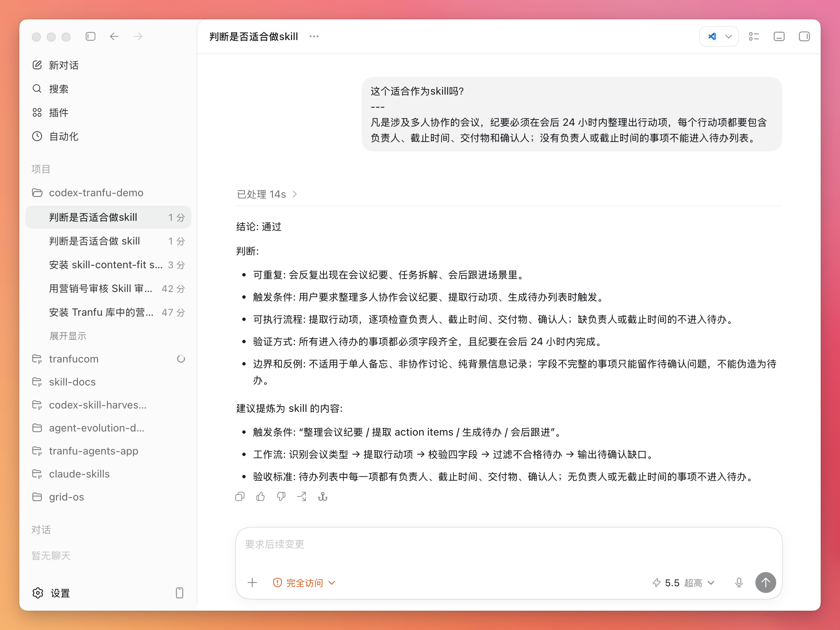Toggle the right side panel icon
Screen dimensions: 840x630
coord(804,36)
